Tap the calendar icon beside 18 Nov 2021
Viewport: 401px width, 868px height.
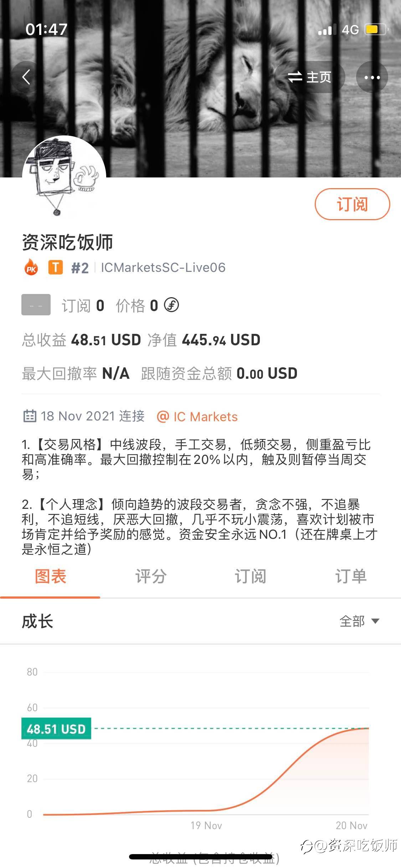[x=30, y=416]
